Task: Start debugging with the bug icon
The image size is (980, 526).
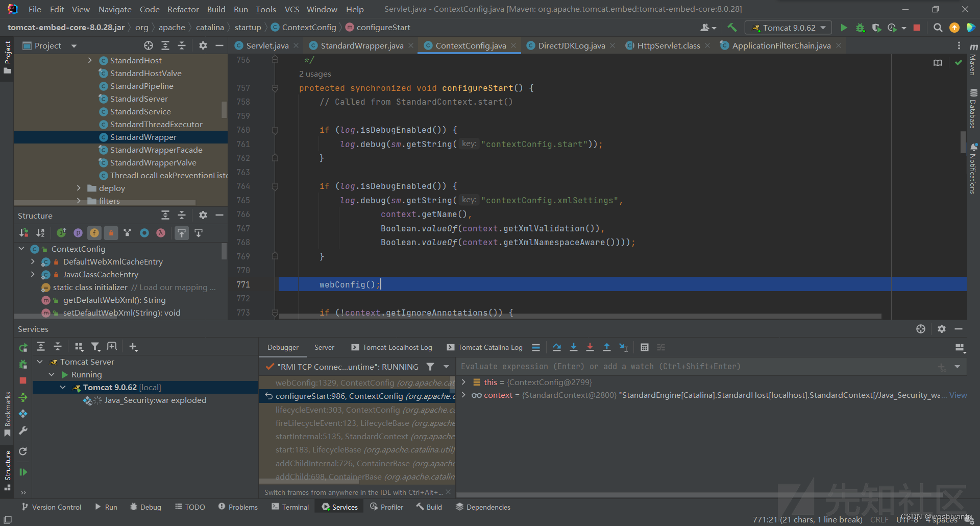Action: coord(860,28)
